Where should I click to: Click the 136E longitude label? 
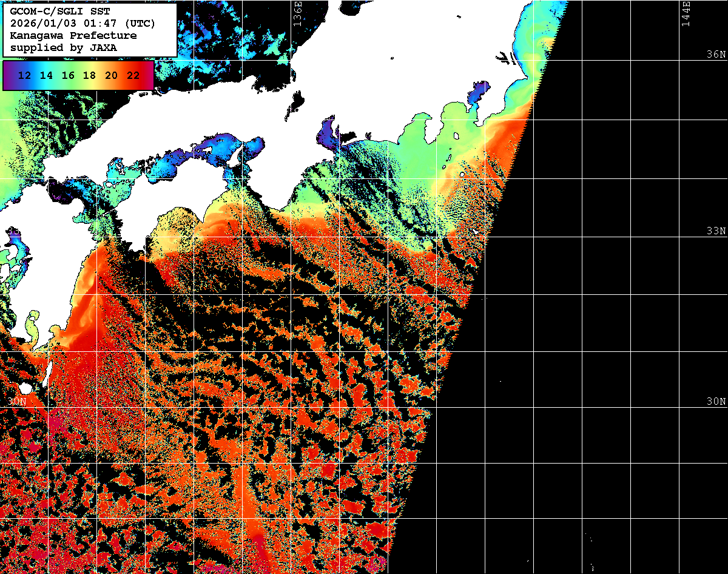(x=297, y=13)
